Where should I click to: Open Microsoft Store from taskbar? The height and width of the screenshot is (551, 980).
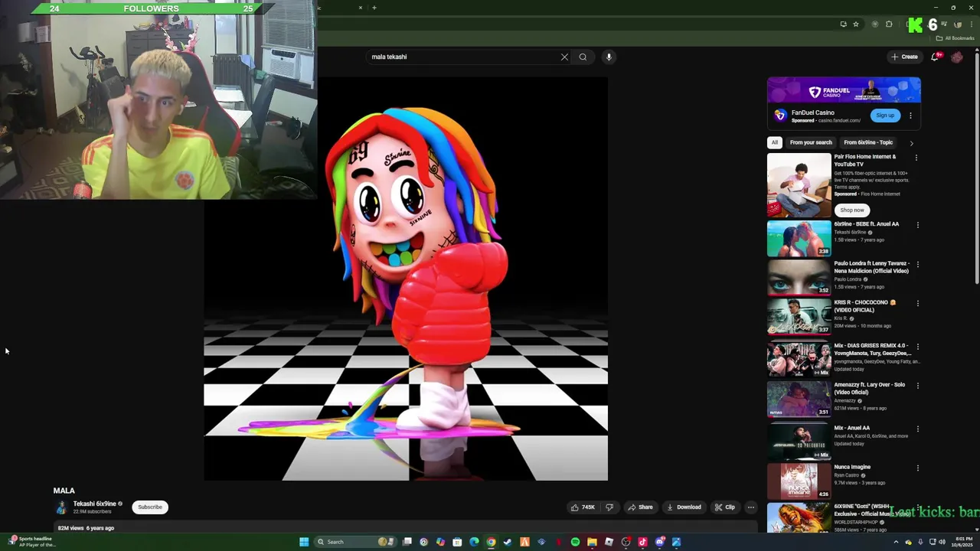[x=457, y=542]
